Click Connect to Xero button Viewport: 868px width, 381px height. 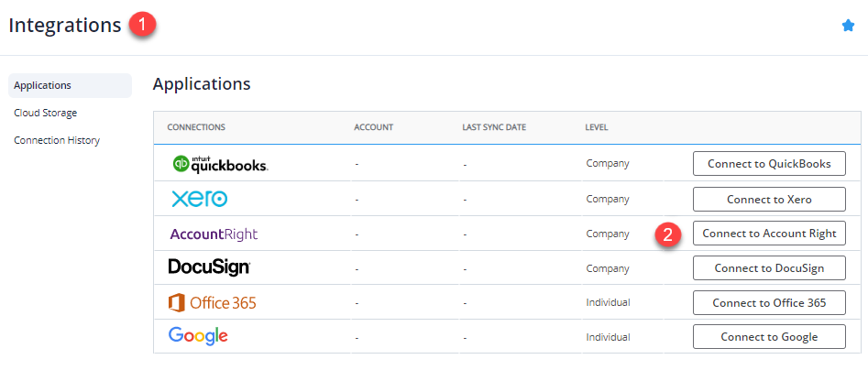pyautogui.click(x=769, y=199)
